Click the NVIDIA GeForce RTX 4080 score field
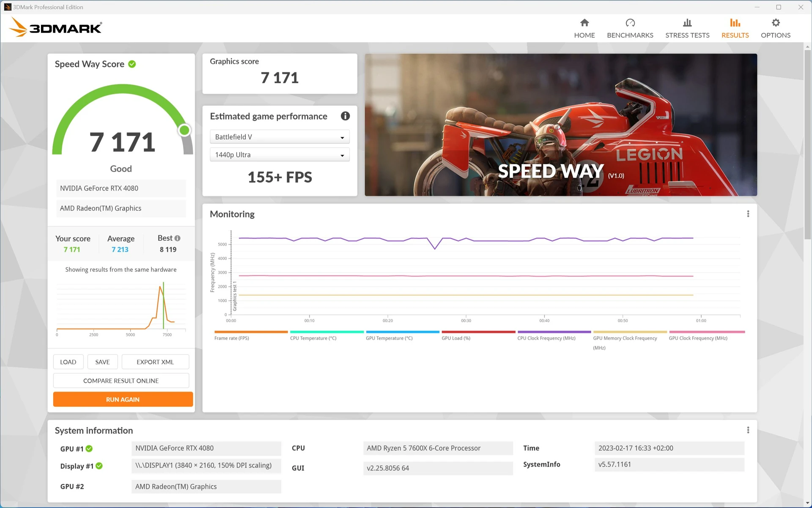Viewport: 812px width, 508px height. (x=121, y=188)
